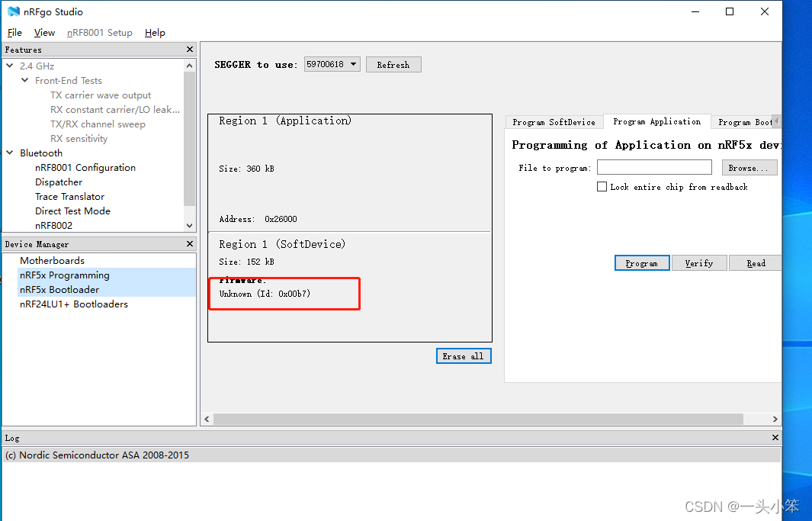Click the Read button
This screenshot has height=521, width=812.
pos(756,263)
